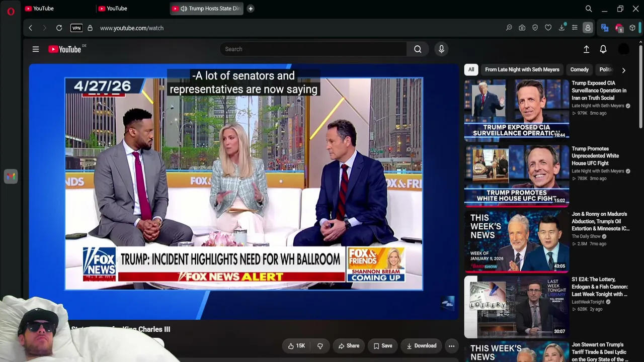Focus the YouTube search box
The height and width of the screenshot is (362, 644).
click(x=313, y=49)
